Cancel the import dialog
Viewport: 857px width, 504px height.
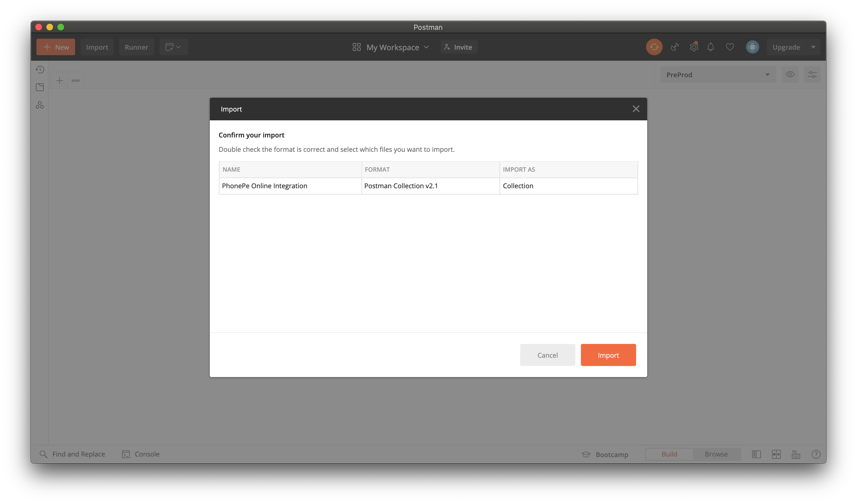pyautogui.click(x=547, y=355)
